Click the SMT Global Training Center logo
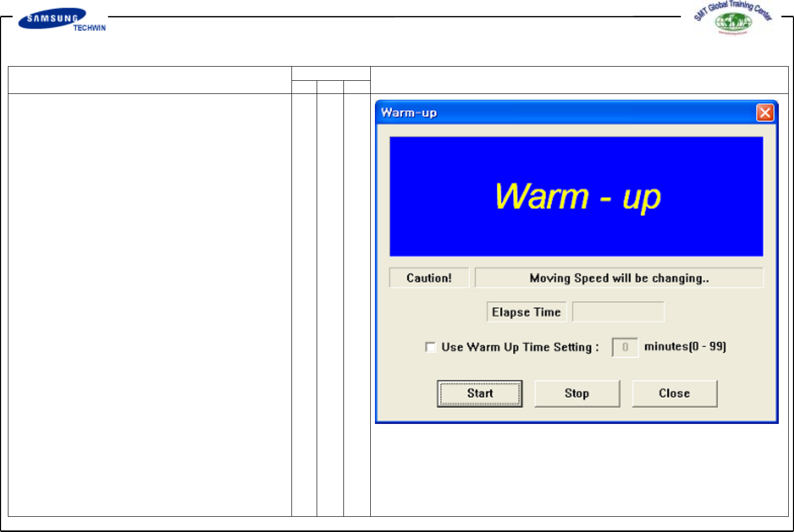Screen dimensions: 794x532 733,18
